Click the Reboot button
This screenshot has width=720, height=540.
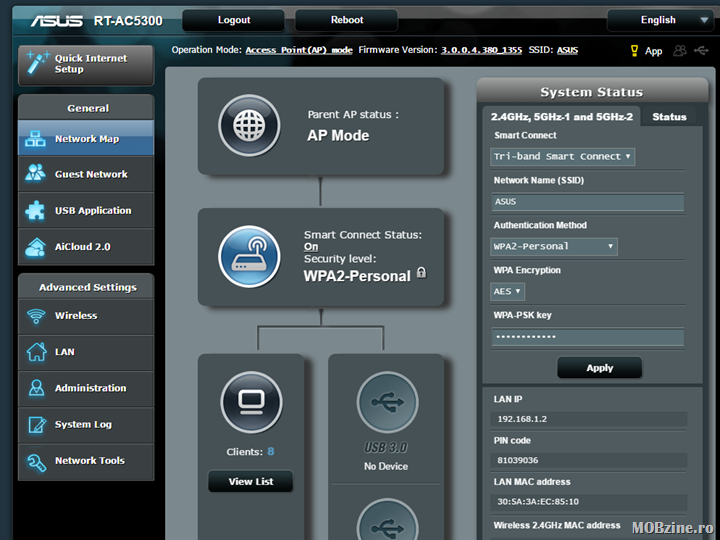(x=347, y=20)
